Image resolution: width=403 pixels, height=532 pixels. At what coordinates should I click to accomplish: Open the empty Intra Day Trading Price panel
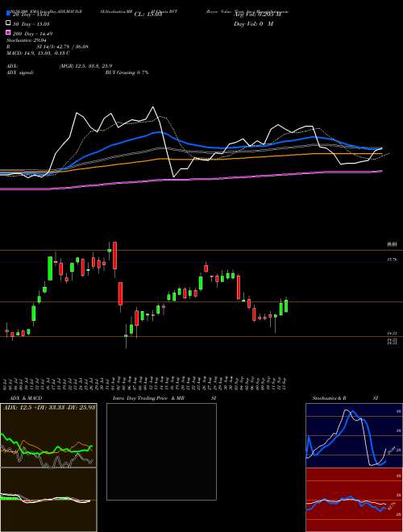[161, 451]
